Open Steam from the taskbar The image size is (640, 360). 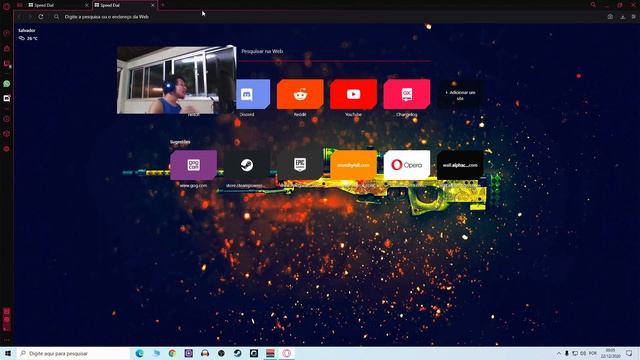pyautogui.click(x=238, y=353)
